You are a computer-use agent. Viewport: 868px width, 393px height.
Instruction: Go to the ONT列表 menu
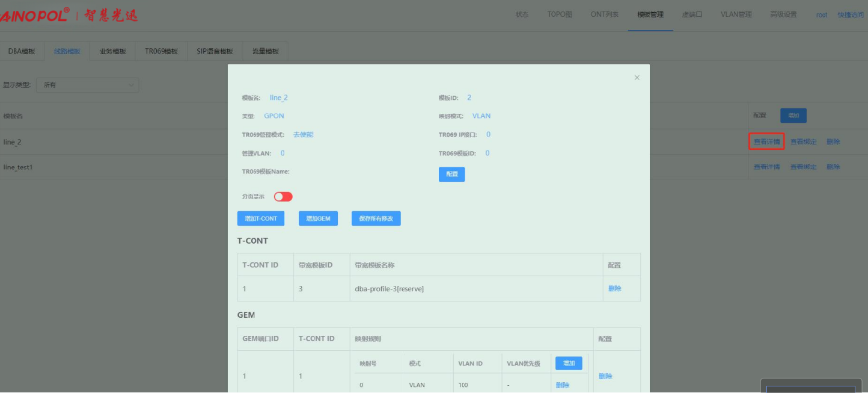604,15
